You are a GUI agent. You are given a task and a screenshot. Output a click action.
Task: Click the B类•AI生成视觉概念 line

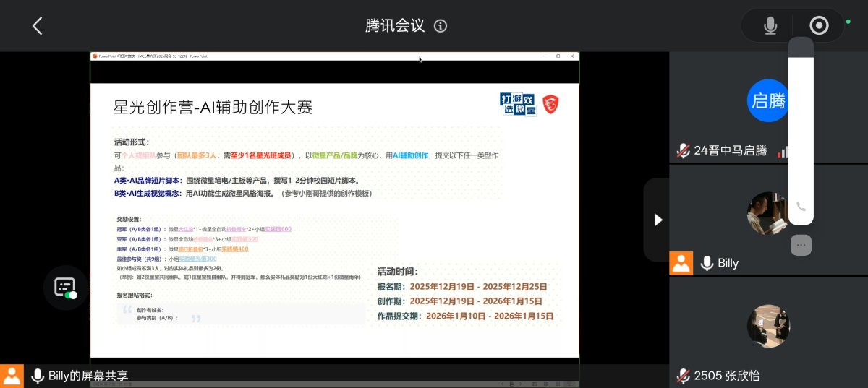coord(243,193)
